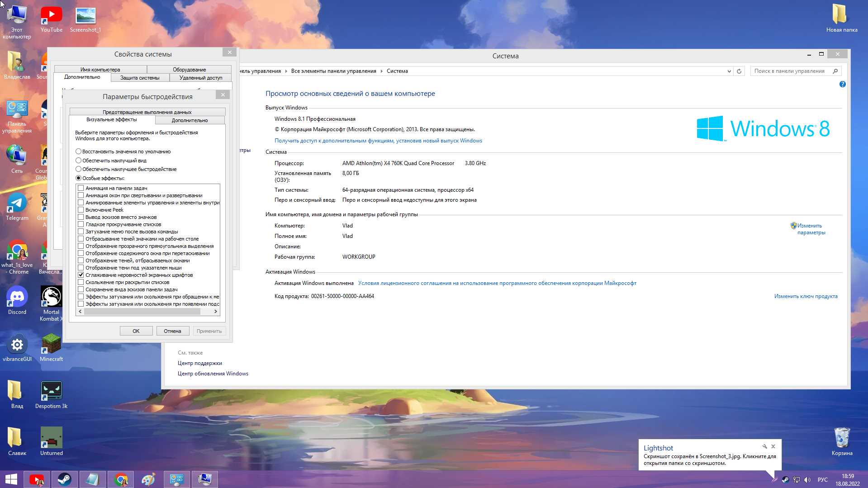Click 'Изменить ключ продукта' link

[806, 296]
